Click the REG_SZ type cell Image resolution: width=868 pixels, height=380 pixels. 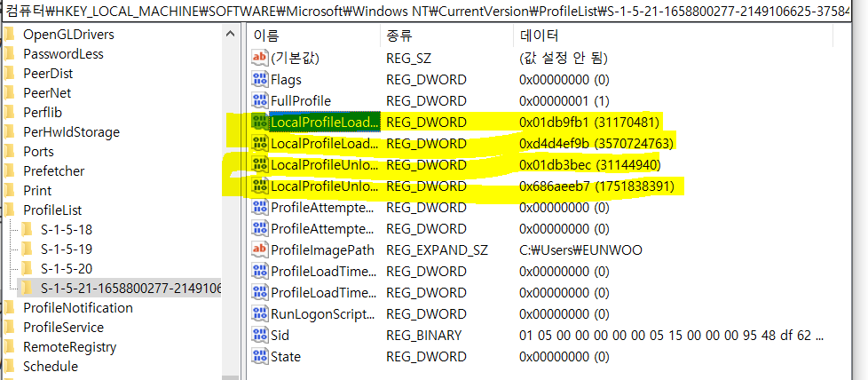coord(408,58)
